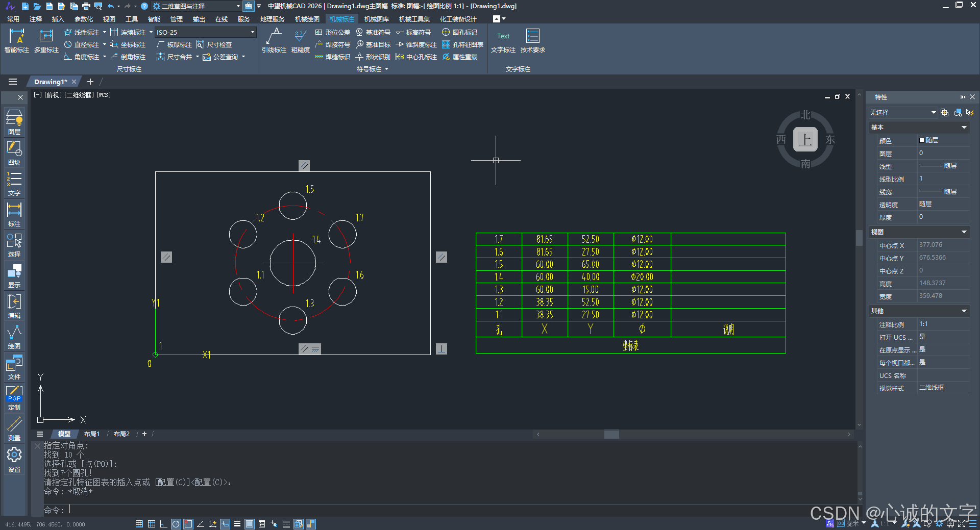980x530 pixels.
Task: Open the 选择 selection panel in sidebar
Action: (14, 245)
